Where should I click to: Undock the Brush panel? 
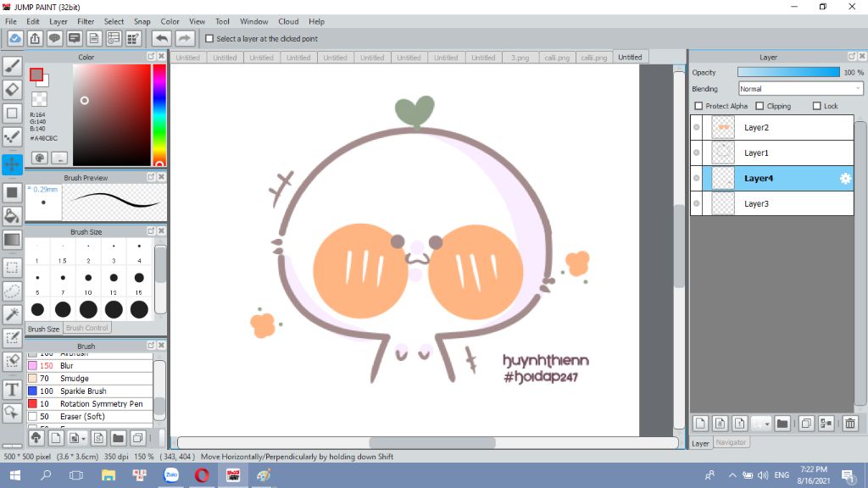click(151, 346)
